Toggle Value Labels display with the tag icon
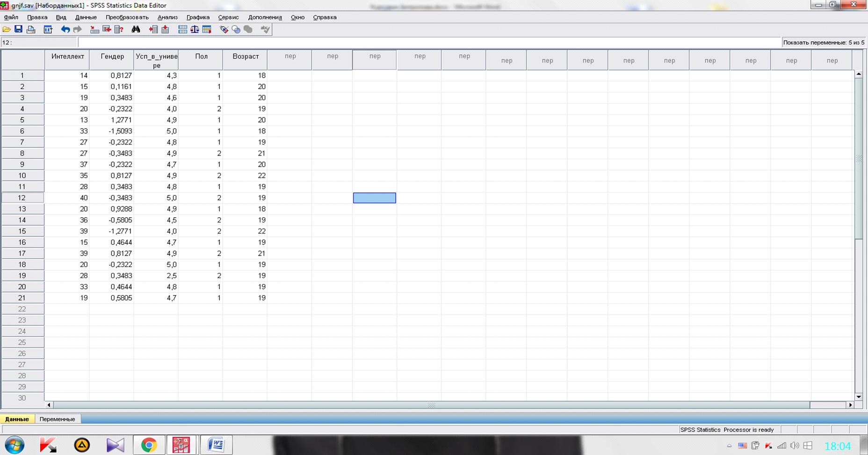The image size is (868, 455). [224, 29]
